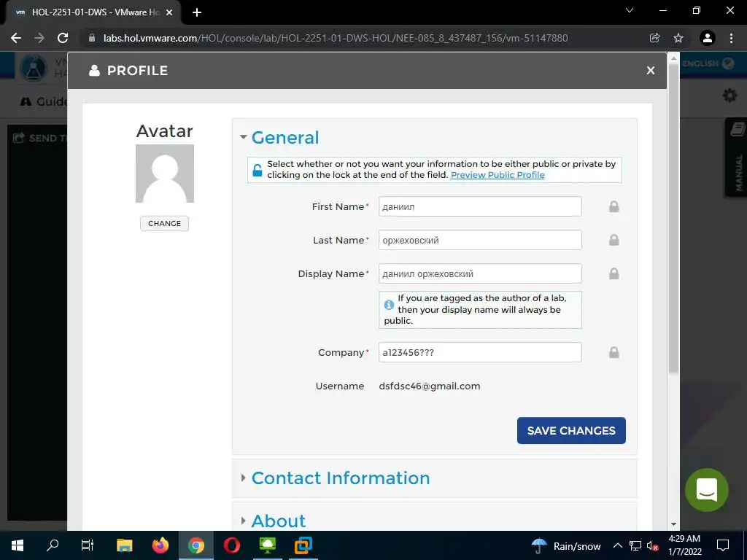The image size is (747, 560).
Task: Close the Profile dialog
Action: [650, 71]
